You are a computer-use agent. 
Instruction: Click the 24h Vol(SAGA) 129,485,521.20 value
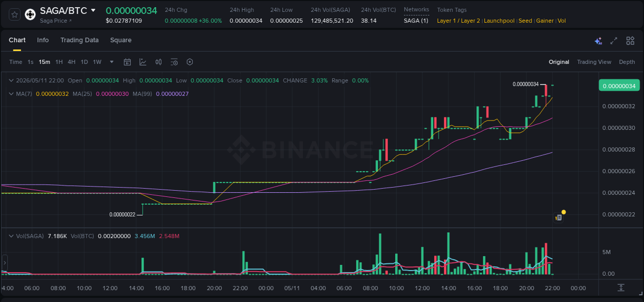point(332,21)
